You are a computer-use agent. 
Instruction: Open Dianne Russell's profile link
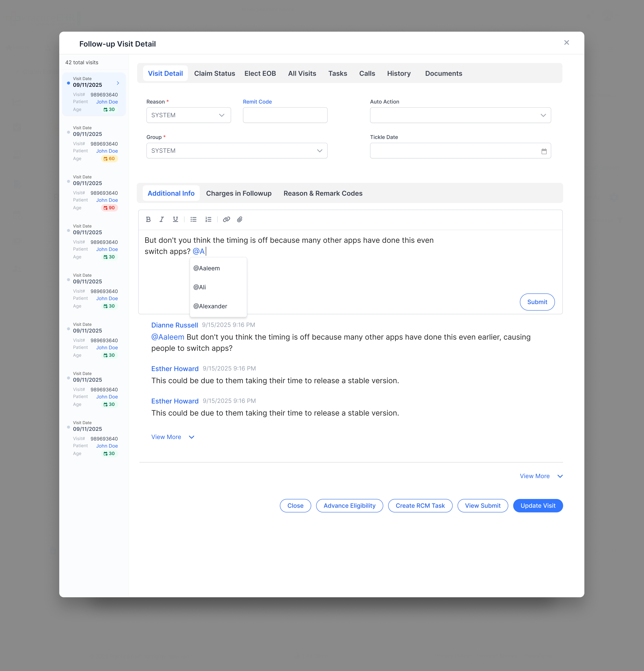click(175, 325)
